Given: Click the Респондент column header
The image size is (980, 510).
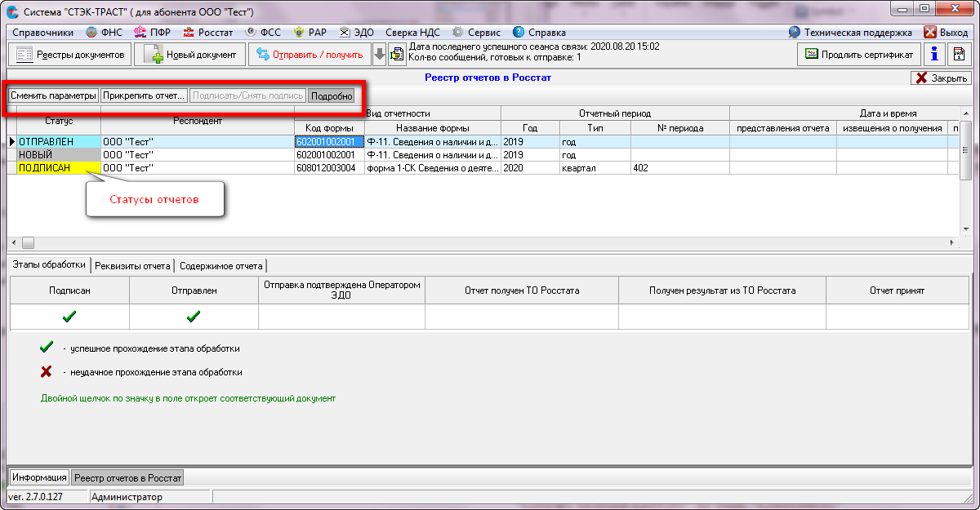Looking at the screenshot, I should tap(198, 121).
